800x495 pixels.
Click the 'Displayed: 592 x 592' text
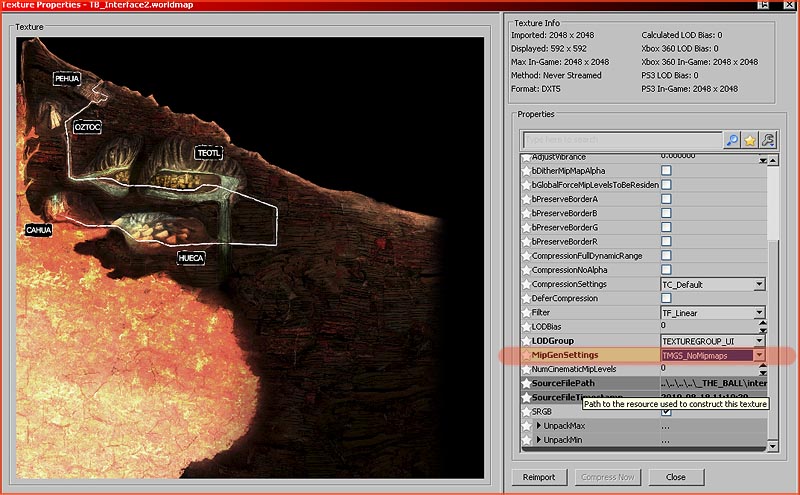pyautogui.click(x=549, y=48)
